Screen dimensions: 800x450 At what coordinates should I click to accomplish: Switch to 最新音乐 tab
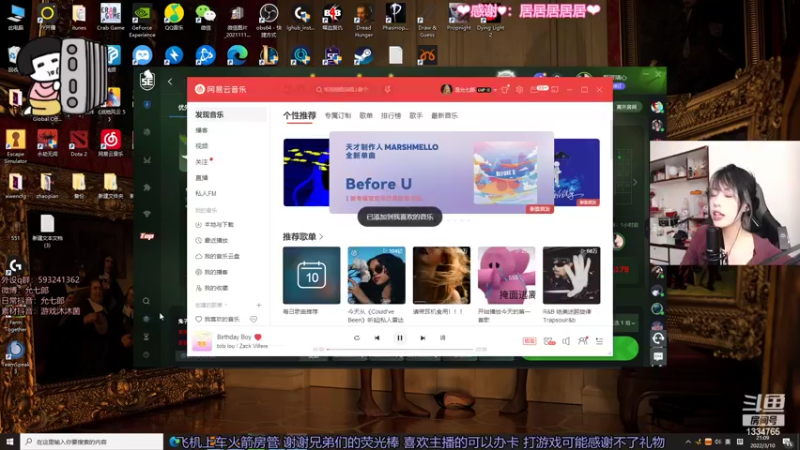(444, 116)
